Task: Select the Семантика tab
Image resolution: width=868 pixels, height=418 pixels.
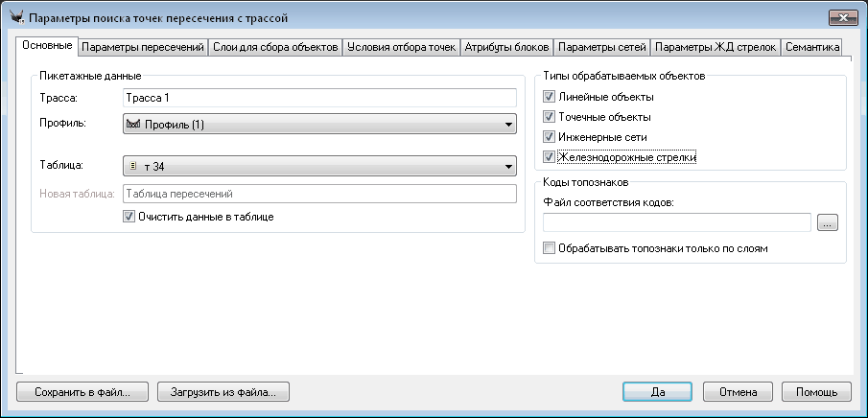Action: tap(812, 47)
